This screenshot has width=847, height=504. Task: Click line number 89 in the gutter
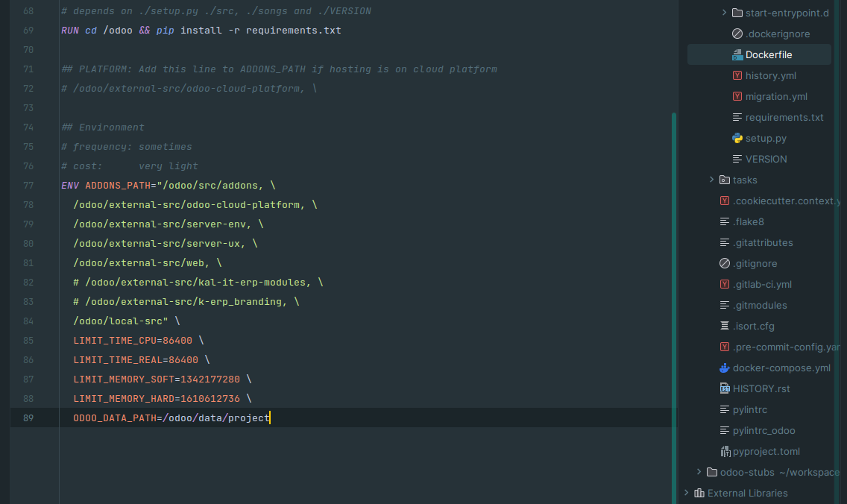pyautogui.click(x=28, y=418)
